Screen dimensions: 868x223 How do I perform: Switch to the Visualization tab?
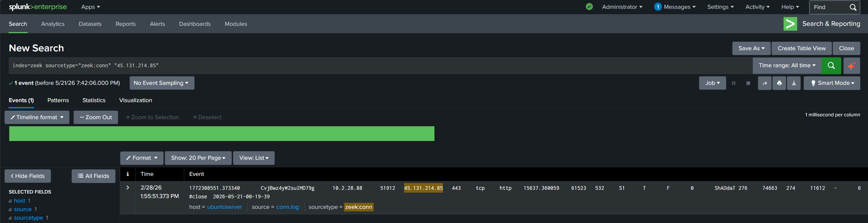pyautogui.click(x=135, y=100)
